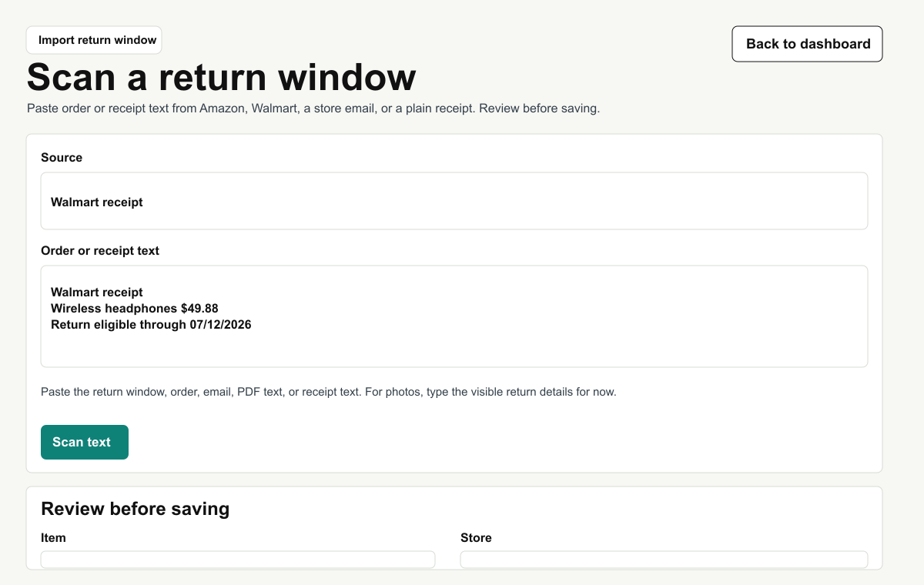924x585 pixels.
Task: Click the Item field label
Action: [53, 537]
